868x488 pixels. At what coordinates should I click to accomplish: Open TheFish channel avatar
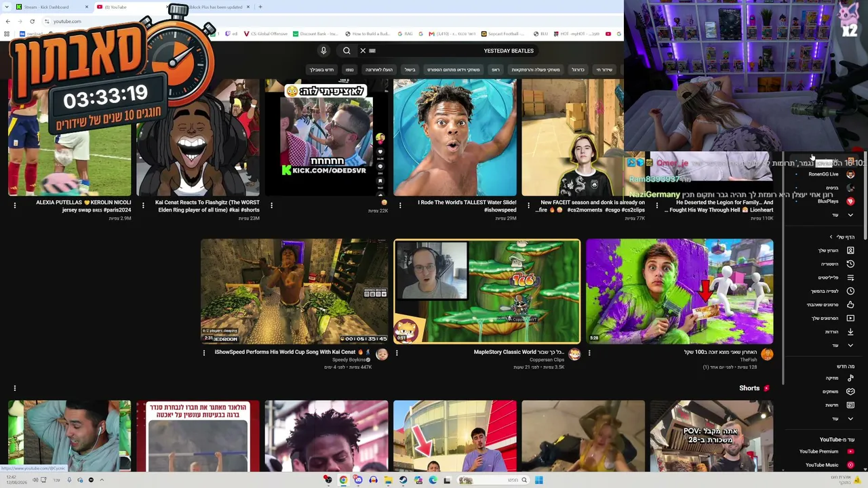[767, 354]
